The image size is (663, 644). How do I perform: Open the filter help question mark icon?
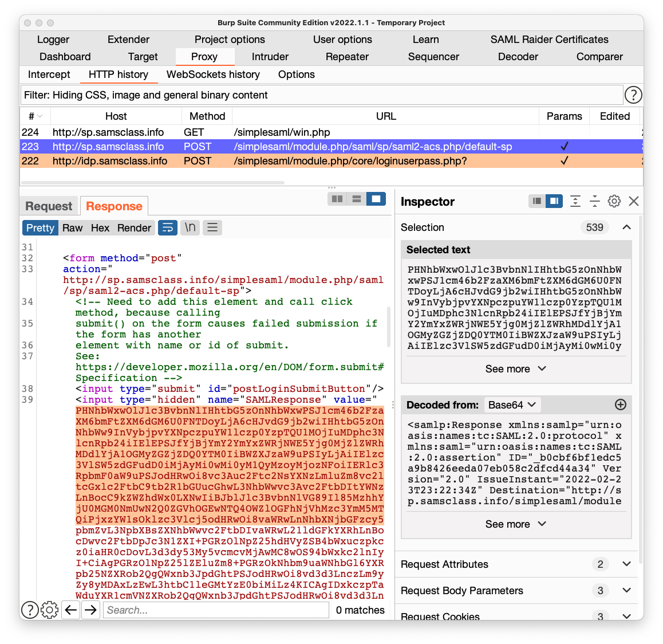pyautogui.click(x=633, y=95)
